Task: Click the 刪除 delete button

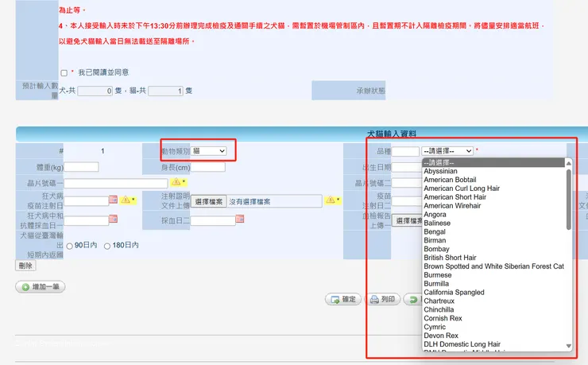Action: click(x=25, y=266)
